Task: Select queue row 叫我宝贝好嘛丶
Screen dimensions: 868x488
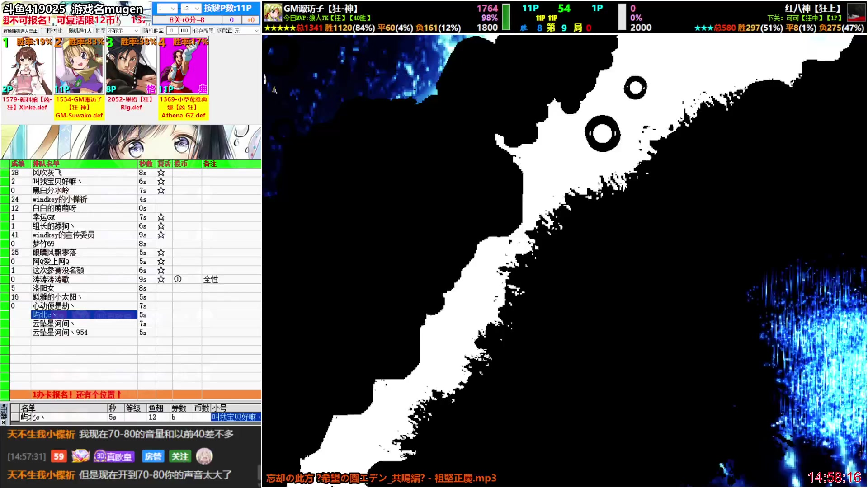Action: pos(84,182)
